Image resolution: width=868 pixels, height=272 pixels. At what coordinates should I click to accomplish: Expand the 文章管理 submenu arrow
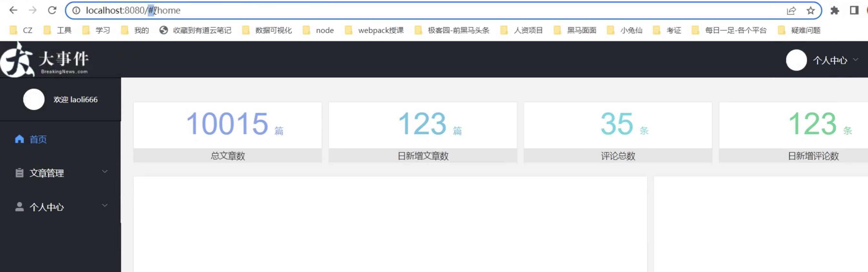pyautogui.click(x=105, y=172)
